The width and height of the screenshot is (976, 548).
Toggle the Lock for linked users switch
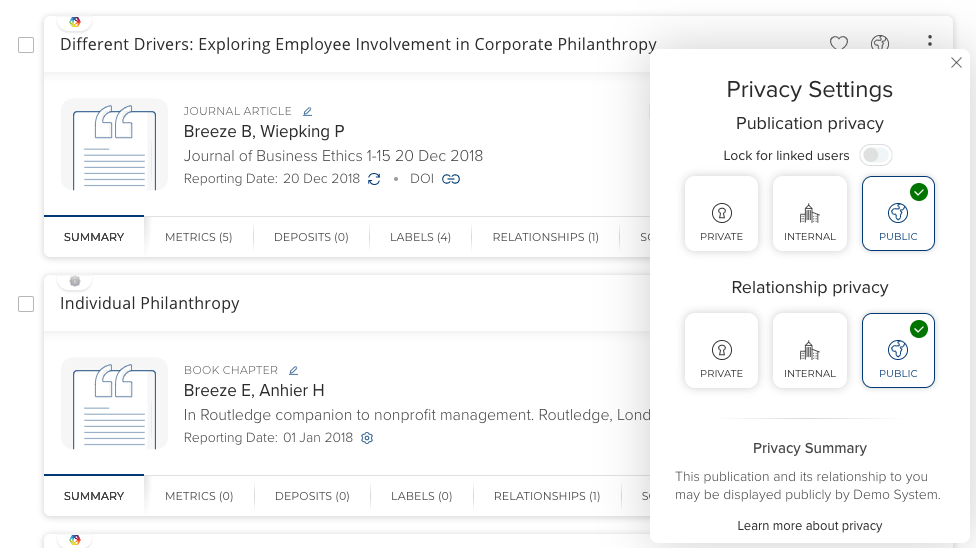pos(876,155)
